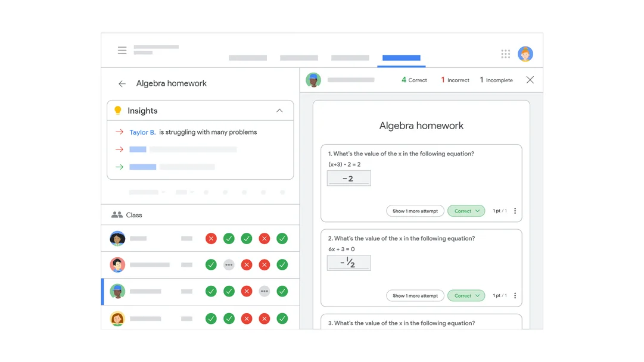Open the Correct dropdown for question 2

click(x=466, y=295)
